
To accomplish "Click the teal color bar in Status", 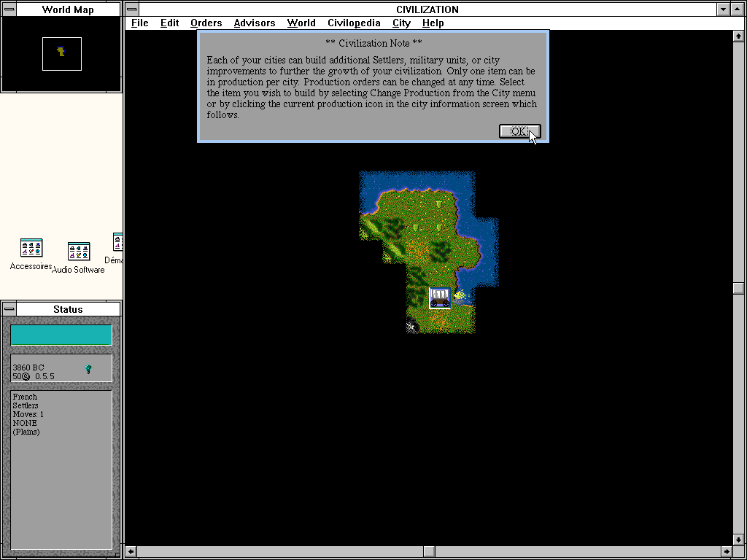I will pos(61,335).
